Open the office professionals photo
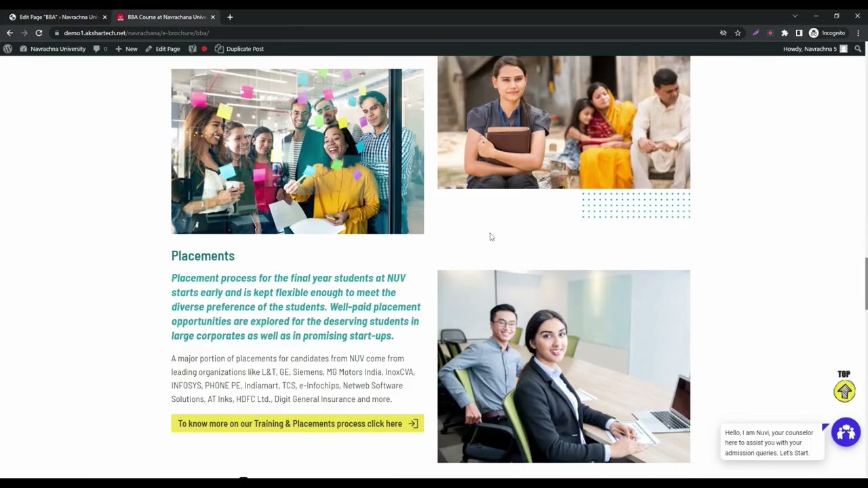The image size is (868, 488). coord(564,366)
